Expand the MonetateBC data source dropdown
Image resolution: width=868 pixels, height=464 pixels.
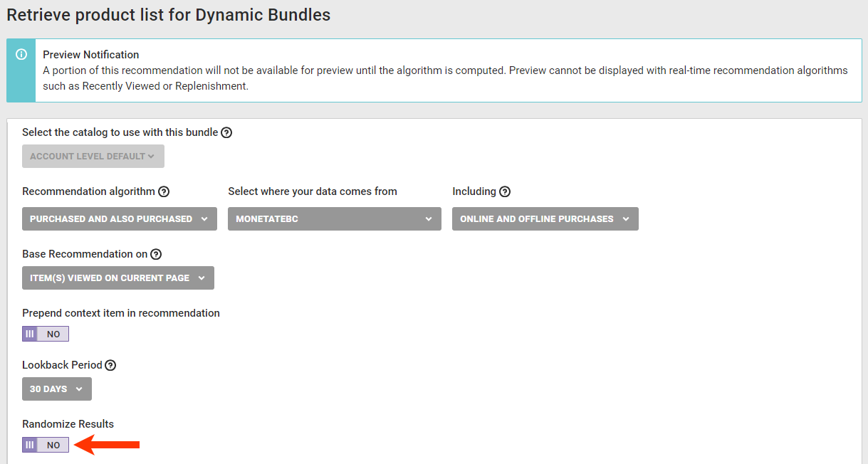334,219
